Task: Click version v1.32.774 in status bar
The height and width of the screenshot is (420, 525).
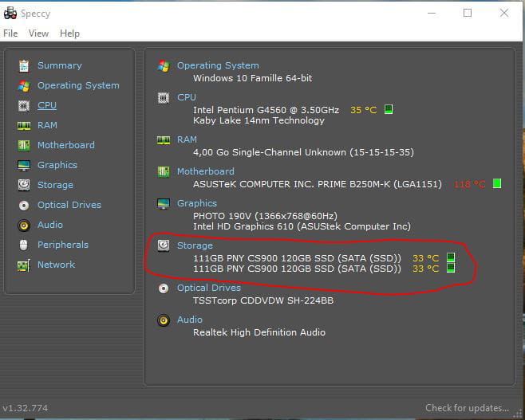Action: pos(26,408)
